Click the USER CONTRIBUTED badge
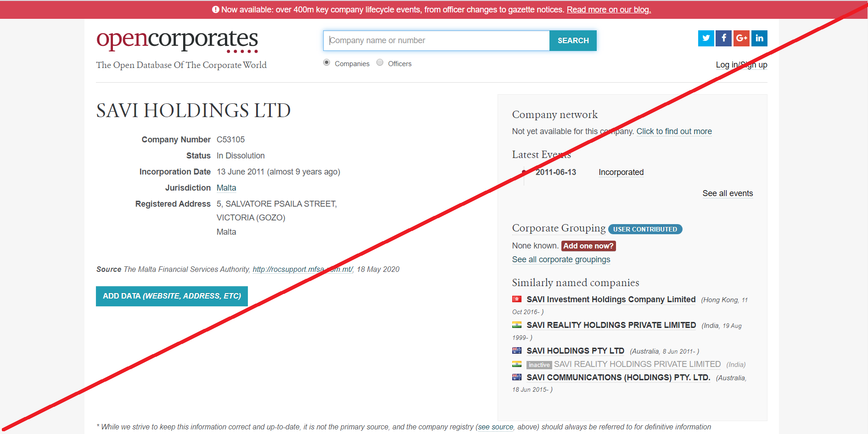This screenshot has width=868, height=434. (645, 229)
